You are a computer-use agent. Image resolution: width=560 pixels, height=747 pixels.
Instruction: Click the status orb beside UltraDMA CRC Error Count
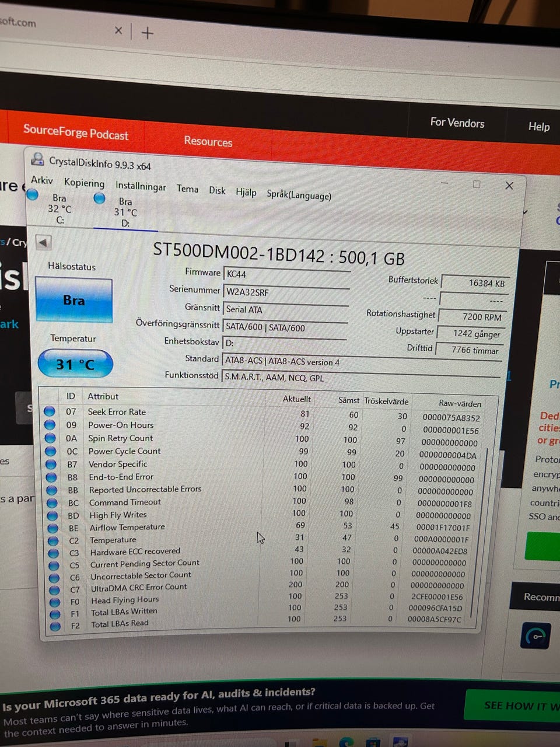pos(55,590)
